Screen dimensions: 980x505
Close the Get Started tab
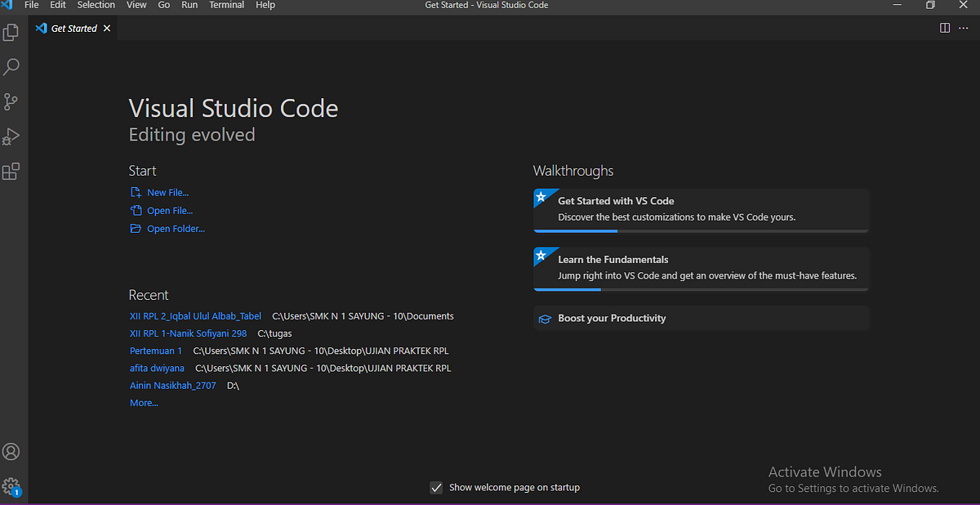pyautogui.click(x=107, y=28)
